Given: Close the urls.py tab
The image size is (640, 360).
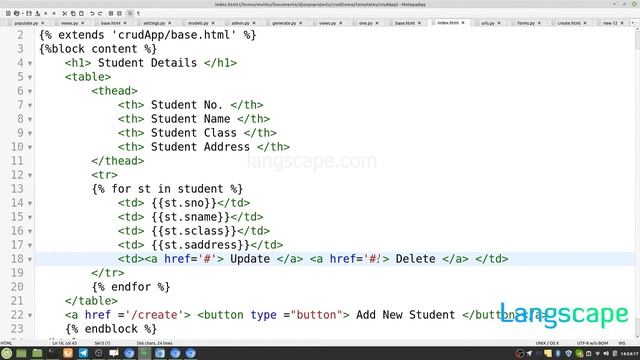Looking at the screenshot, I should (499, 23).
